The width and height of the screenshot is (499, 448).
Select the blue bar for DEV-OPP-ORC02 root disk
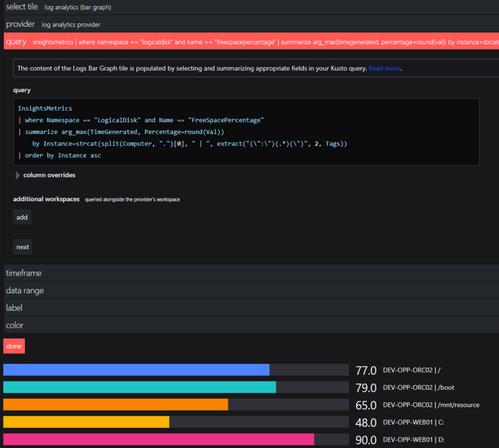[x=136, y=370]
